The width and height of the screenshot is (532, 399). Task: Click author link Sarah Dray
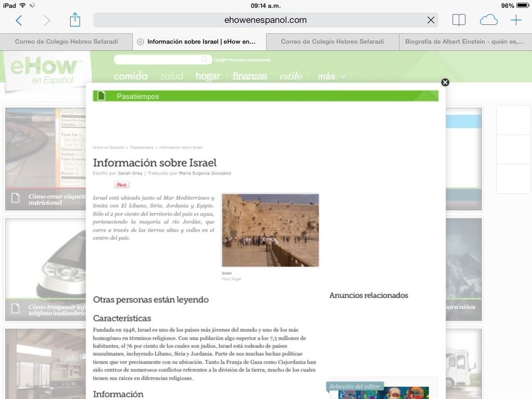pos(130,173)
